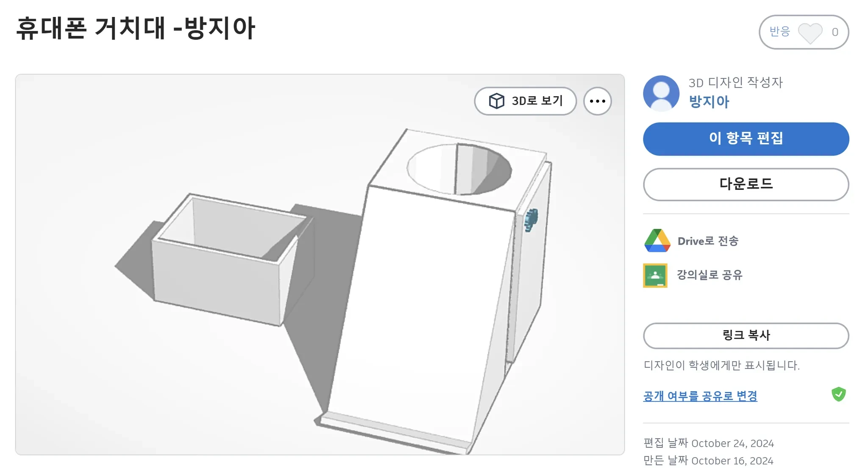Viewport: 868px width, 470px height.
Task: Click the 링크 복사 button
Action: [x=746, y=336]
